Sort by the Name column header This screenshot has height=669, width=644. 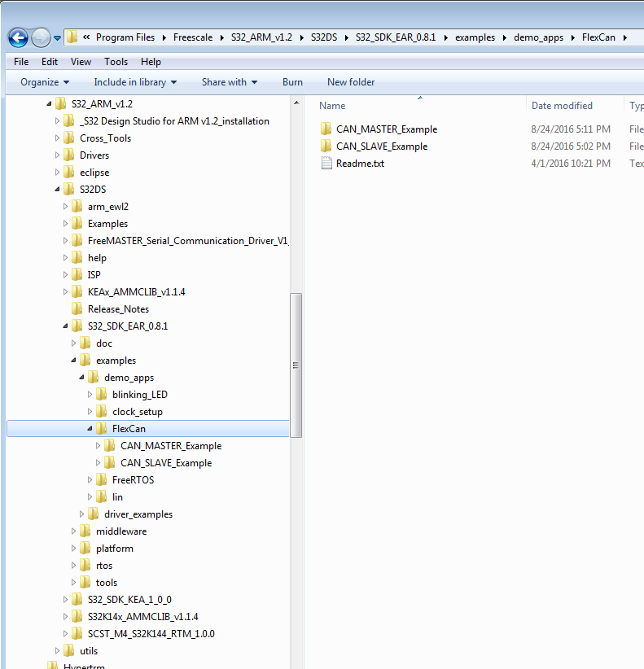tap(332, 105)
